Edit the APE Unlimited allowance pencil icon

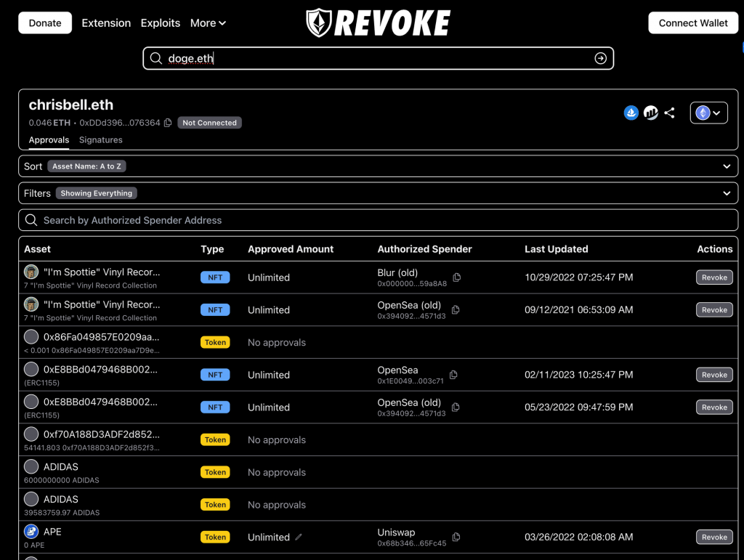[299, 537]
